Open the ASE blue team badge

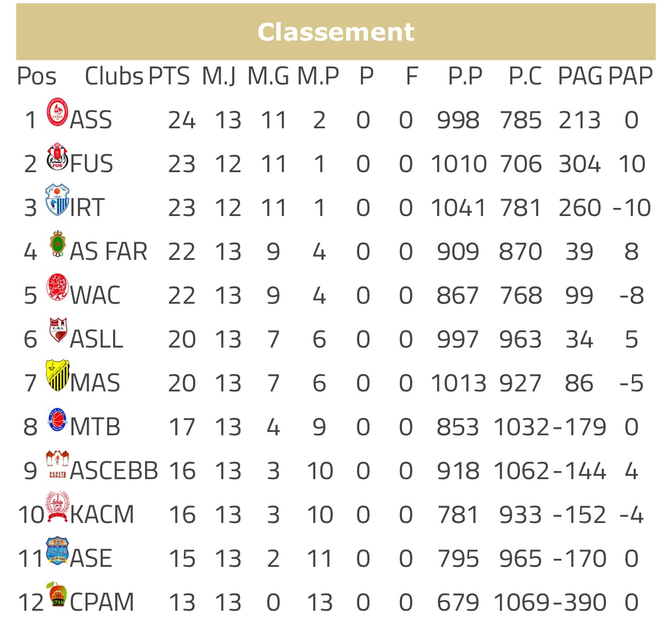57,551
